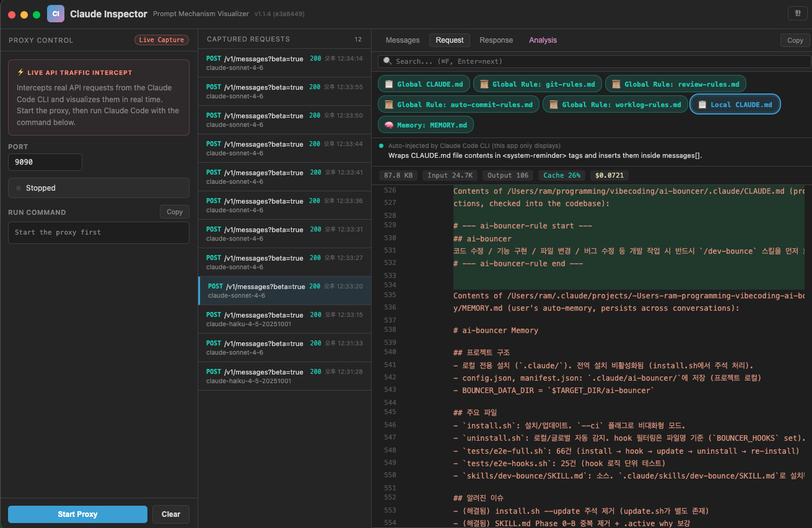Click the scroll icon on the review-rules.md chip
The image size is (812, 528).
point(616,84)
